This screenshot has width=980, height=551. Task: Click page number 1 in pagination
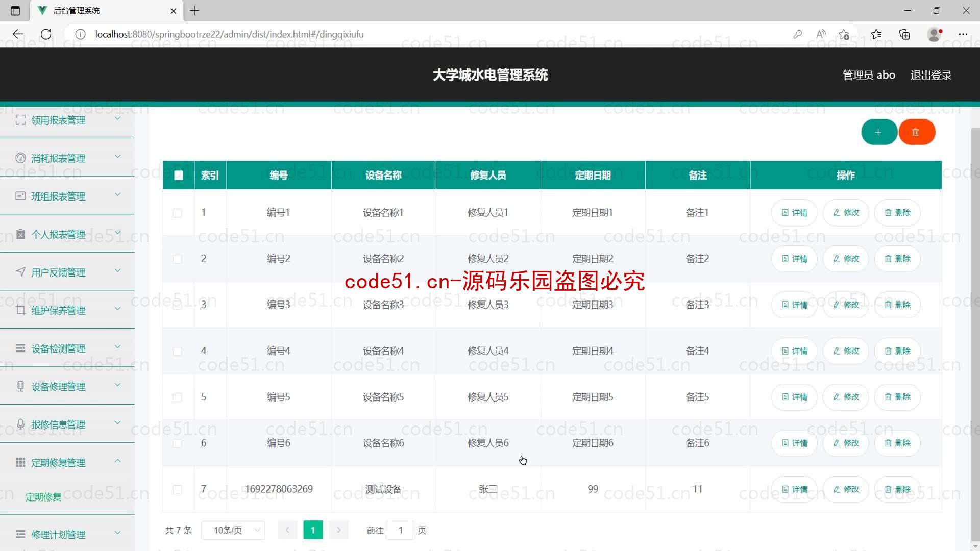click(x=313, y=530)
